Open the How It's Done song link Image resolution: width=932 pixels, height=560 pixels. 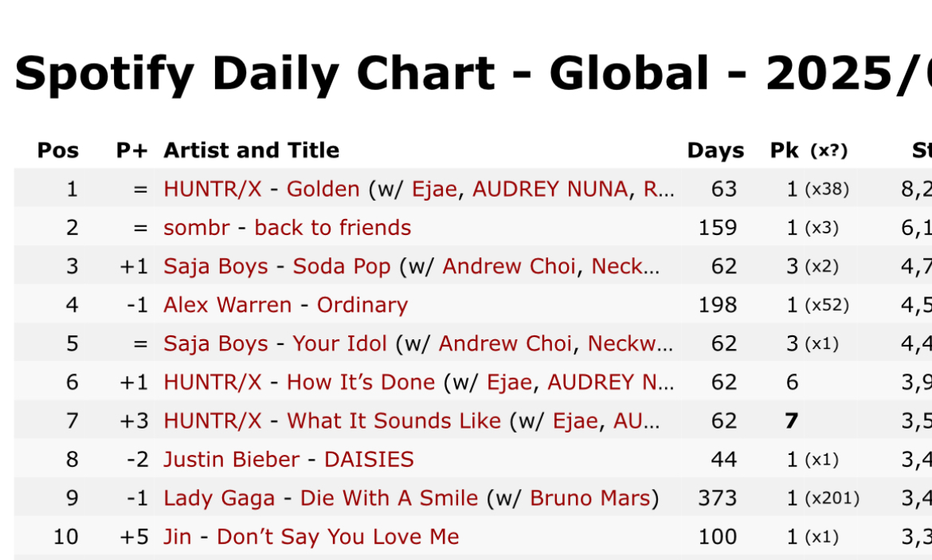pyautogui.click(x=360, y=382)
